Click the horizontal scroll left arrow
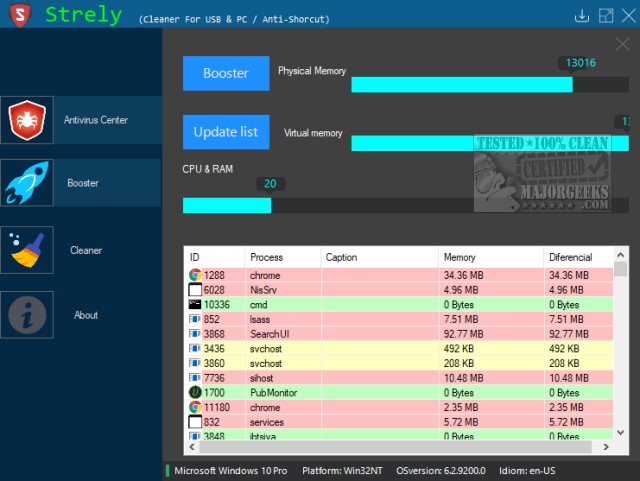Image resolution: width=640 pixels, height=481 pixels. (x=192, y=447)
